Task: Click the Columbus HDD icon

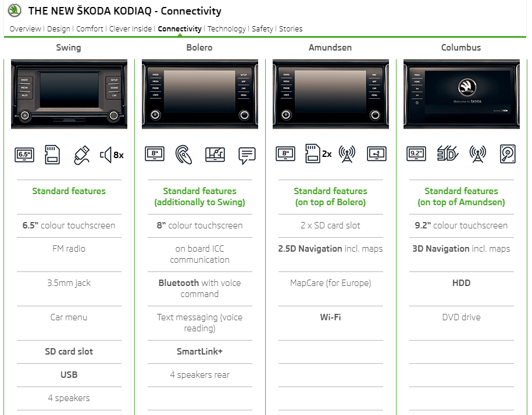Action: tap(508, 154)
